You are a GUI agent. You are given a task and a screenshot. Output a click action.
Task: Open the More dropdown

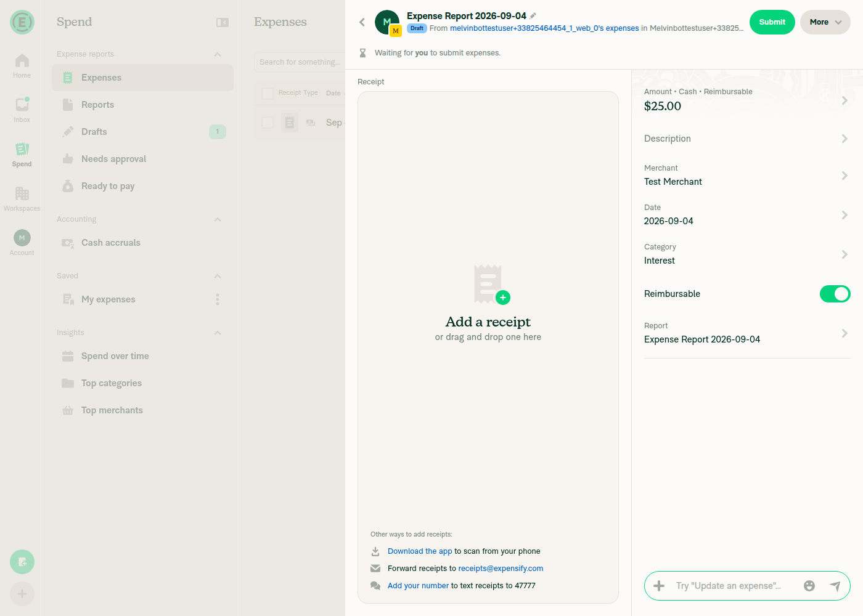tap(825, 22)
